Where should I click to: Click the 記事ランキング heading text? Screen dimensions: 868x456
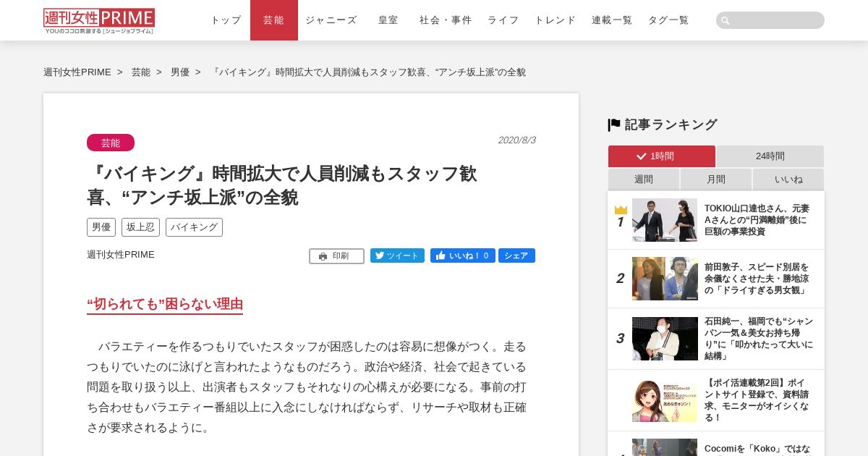click(x=671, y=124)
